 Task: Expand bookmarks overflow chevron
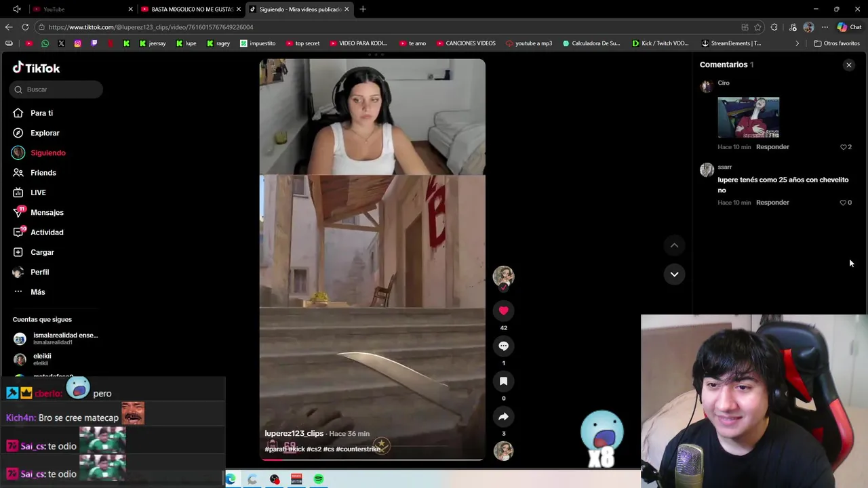(797, 43)
